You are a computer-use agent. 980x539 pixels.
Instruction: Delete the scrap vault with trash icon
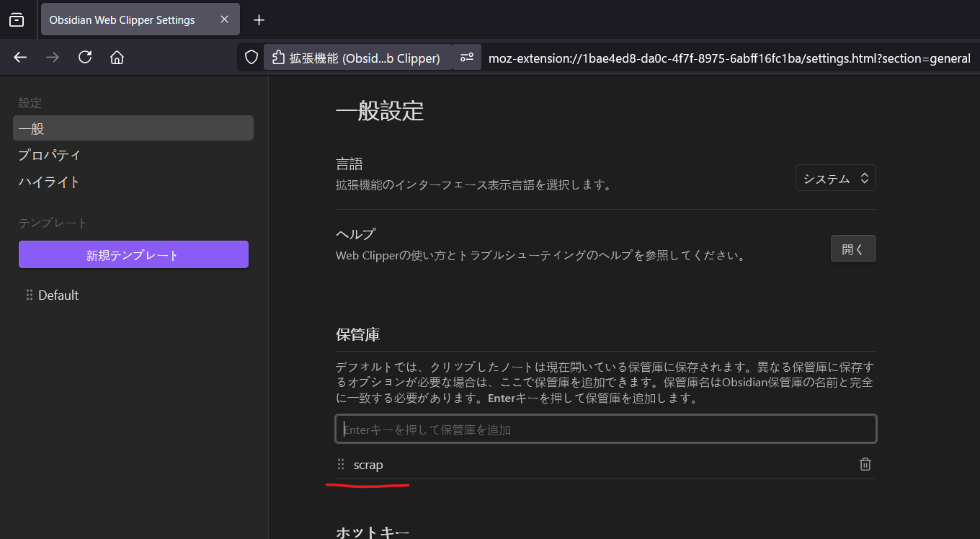[x=865, y=465]
